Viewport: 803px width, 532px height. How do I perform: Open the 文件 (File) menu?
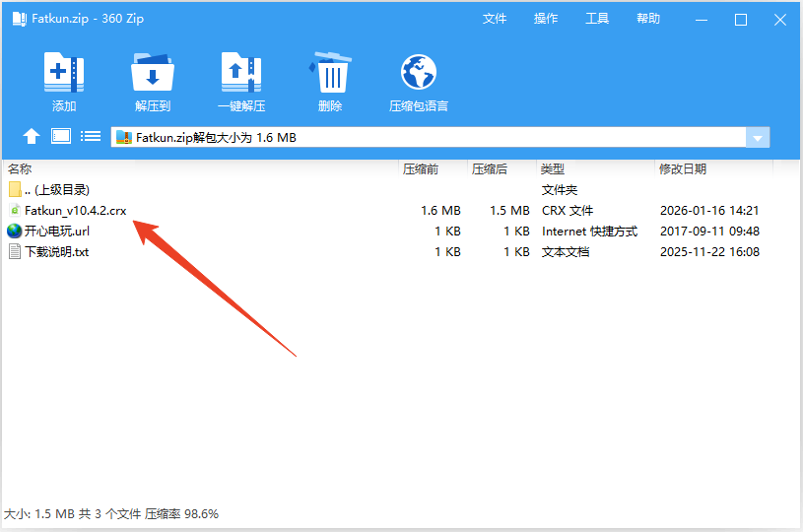tap(495, 19)
